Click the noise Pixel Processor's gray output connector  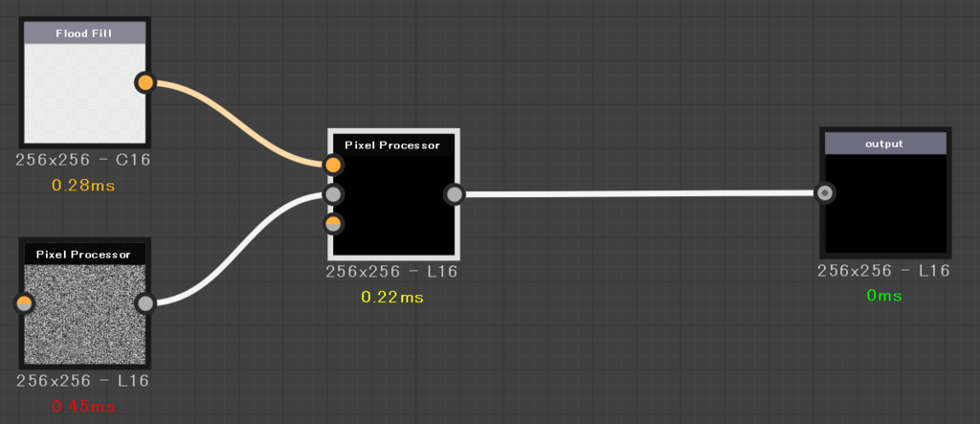tap(145, 304)
